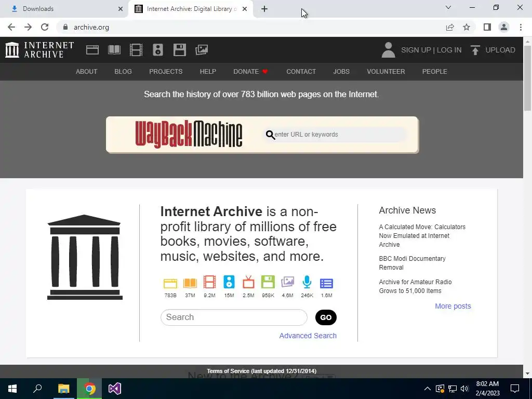Open the Images icon in top navigation
The height and width of the screenshot is (399, 532).
click(202, 50)
